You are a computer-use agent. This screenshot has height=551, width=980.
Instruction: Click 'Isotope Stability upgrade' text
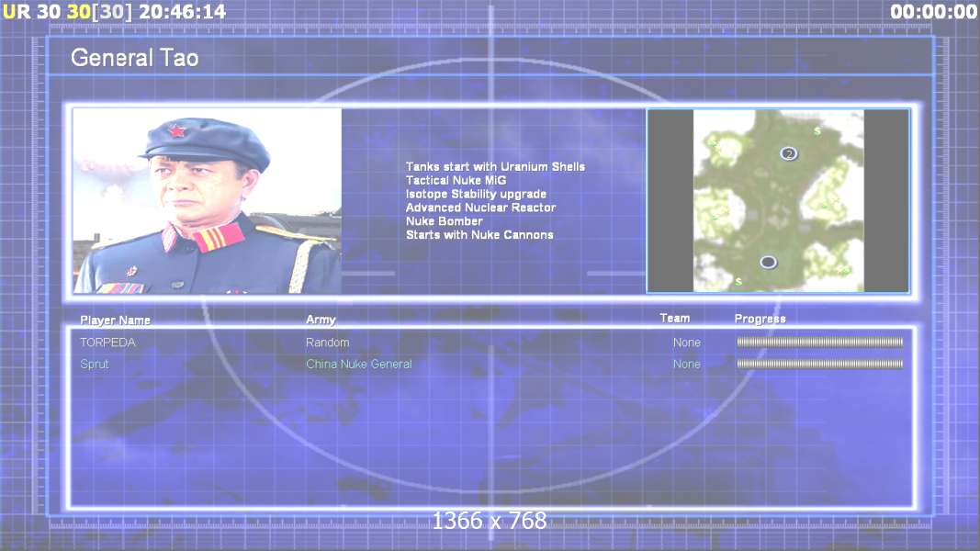tap(476, 195)
